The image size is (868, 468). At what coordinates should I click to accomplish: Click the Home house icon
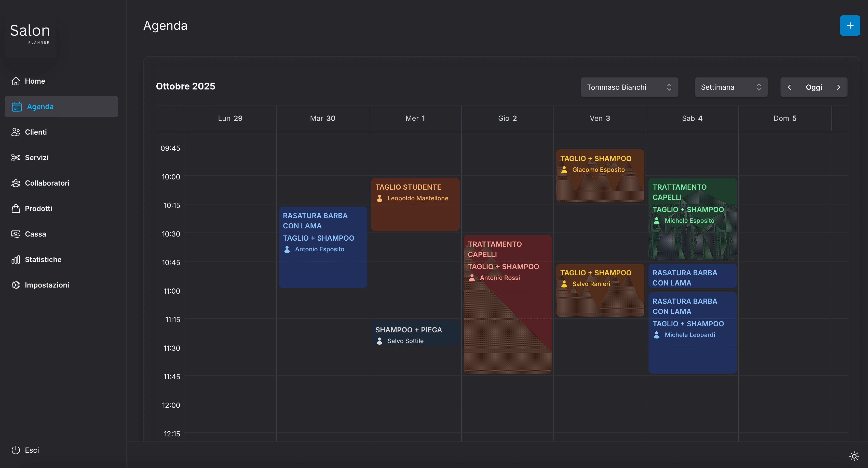[x=16, y=81]
